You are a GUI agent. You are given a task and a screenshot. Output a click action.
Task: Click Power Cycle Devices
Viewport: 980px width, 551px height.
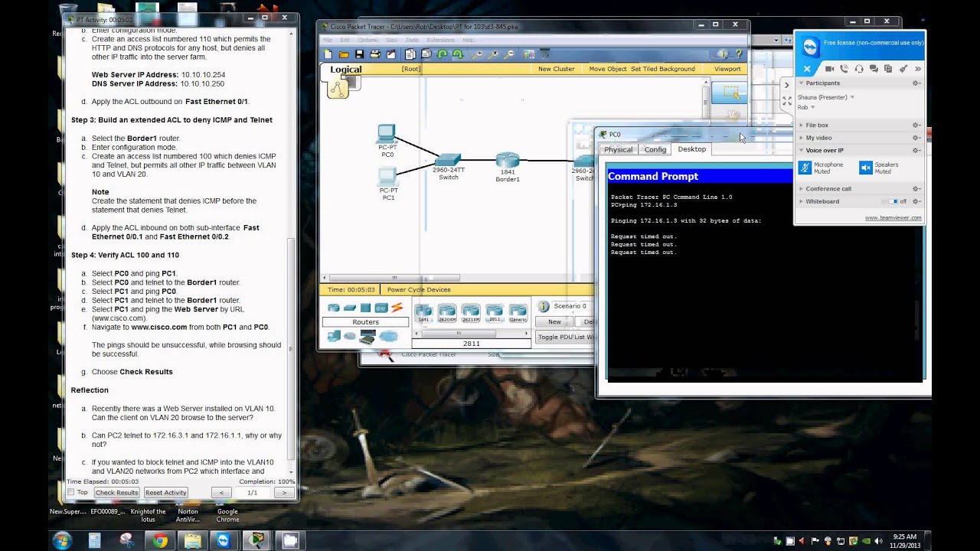point(419,290)
